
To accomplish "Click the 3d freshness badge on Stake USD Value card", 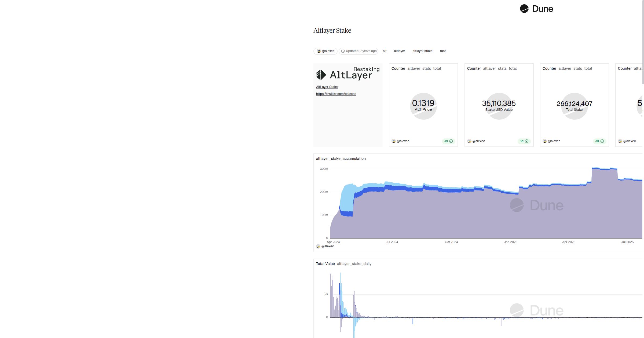I will (x=524, y=141).
